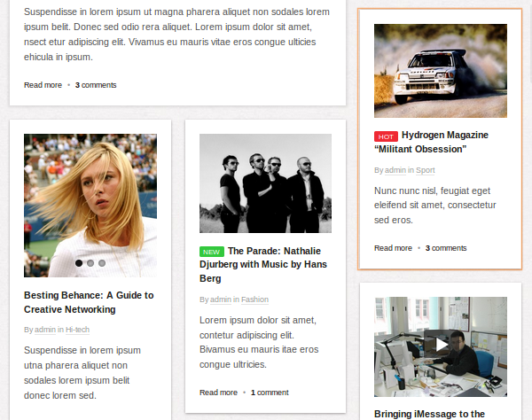The image size is (532, 420).
Task: Click "Suspendisse in lorem ipsum" excerpt in Behance post
Action: pyautogui.click(x=82, y=351)
